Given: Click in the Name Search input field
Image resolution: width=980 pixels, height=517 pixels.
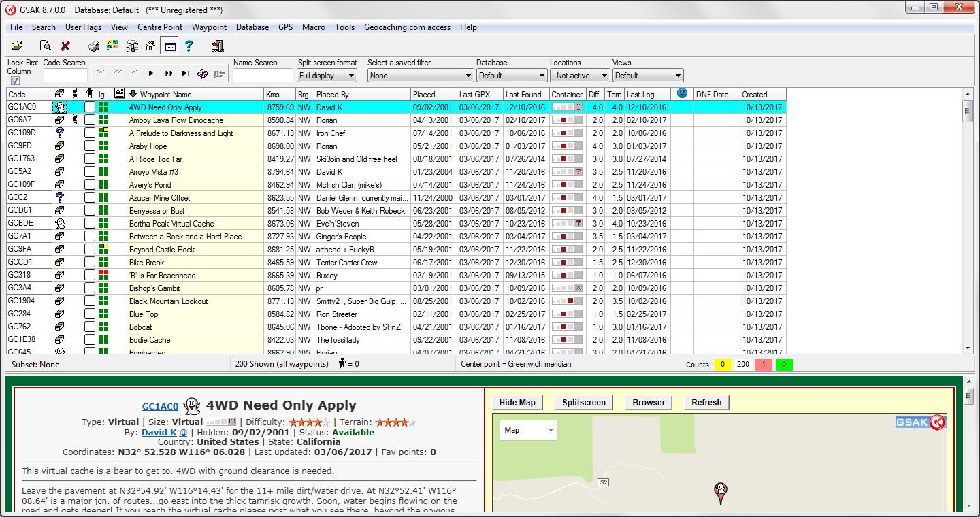Looking at the screenshot, I should coord(263,76).
